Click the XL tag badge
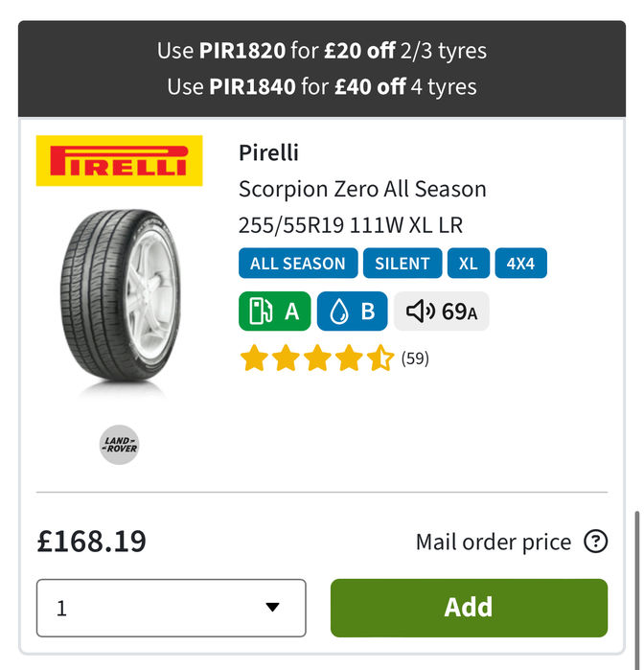 click(x=469, y=264)
